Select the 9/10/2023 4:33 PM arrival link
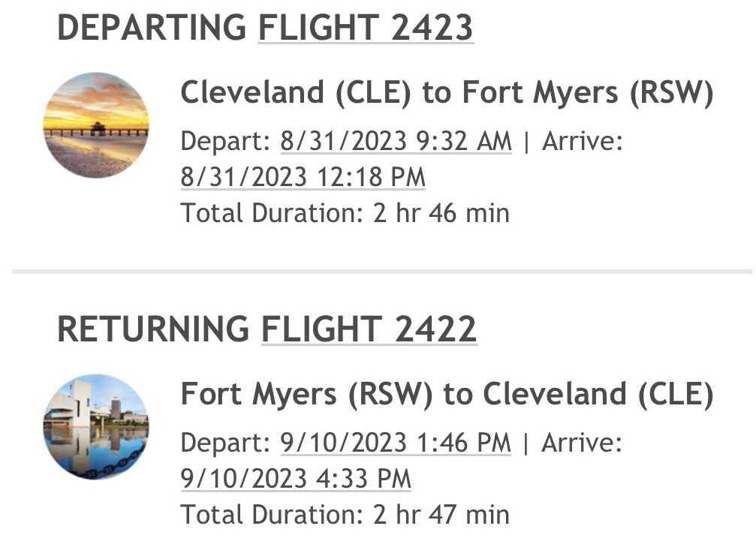 (296, 479)
